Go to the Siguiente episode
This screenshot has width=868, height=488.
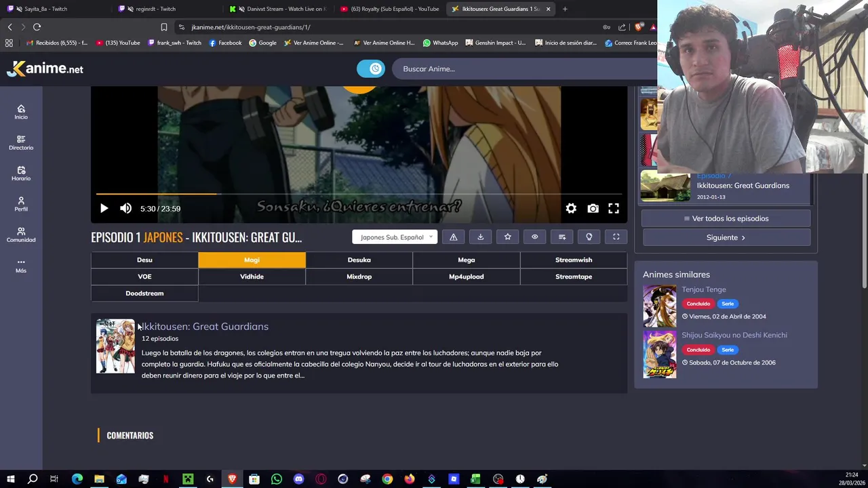726,237
